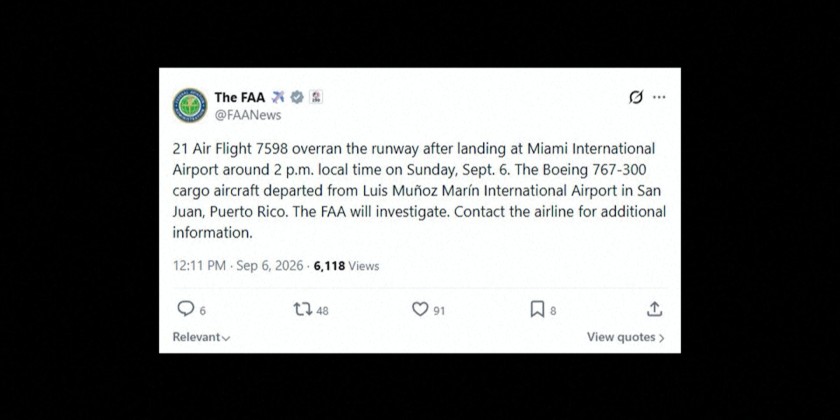The image size is (840, 420).
Task: Click the airplane emoji beside The FAA
Action: pyautogui.click(x=278, y=97)
